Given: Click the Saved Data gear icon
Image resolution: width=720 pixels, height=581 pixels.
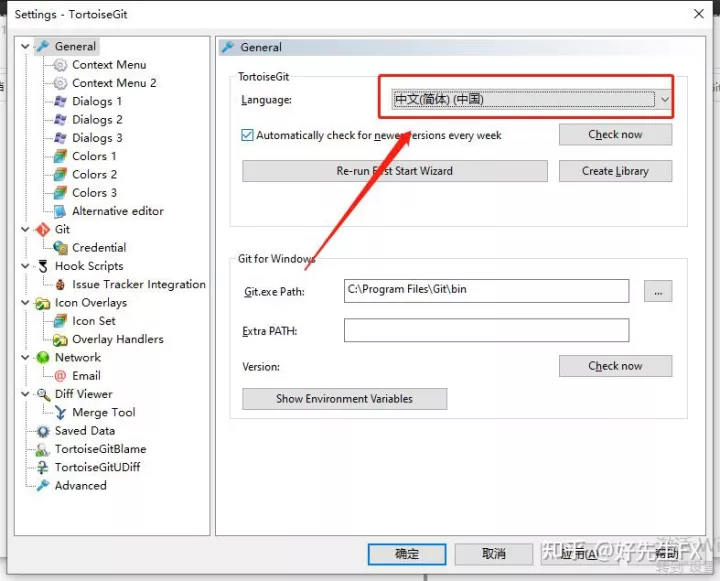Looking at the screenshot, I should click(43, 431).
